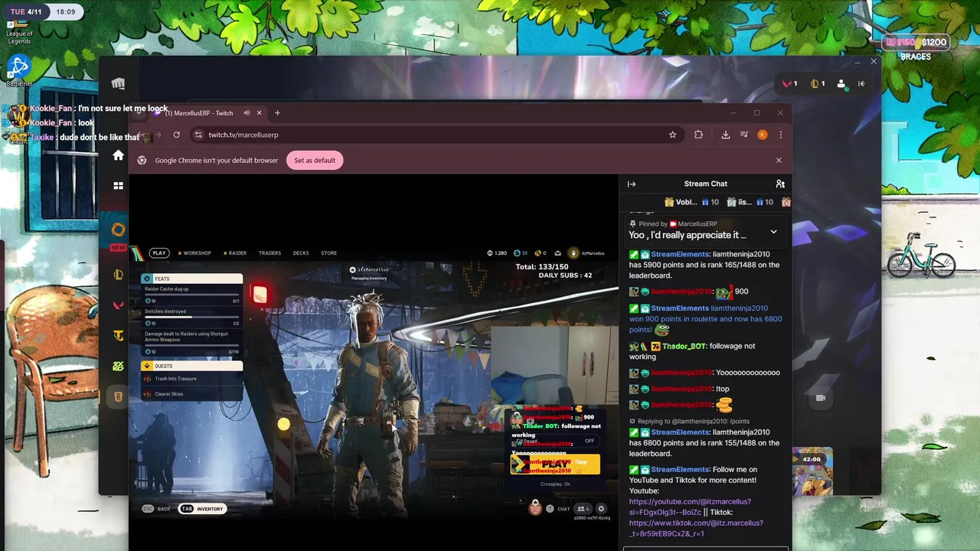Image resolution: width=980 pixels, height=551 pixels.
Task: Click the Riot Games fist logo
Action: pos(118,83)
